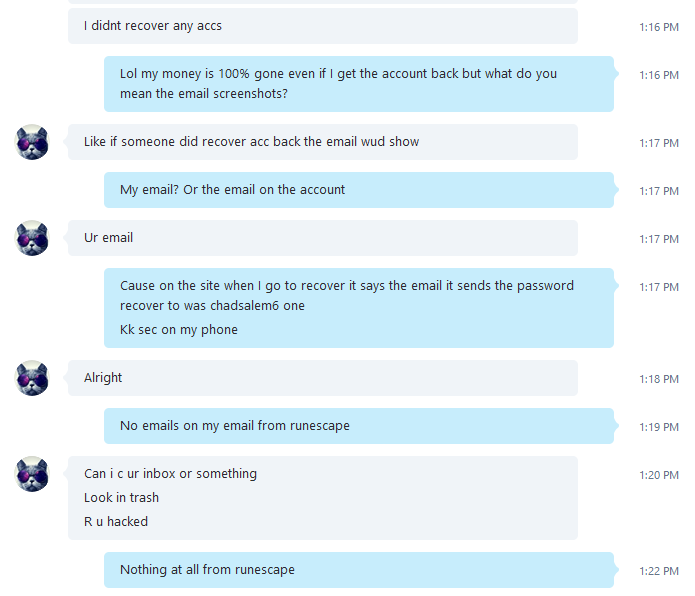Click the 'My email? Or the email' bubble
The image size is (695, 596).
click(359, 190)
